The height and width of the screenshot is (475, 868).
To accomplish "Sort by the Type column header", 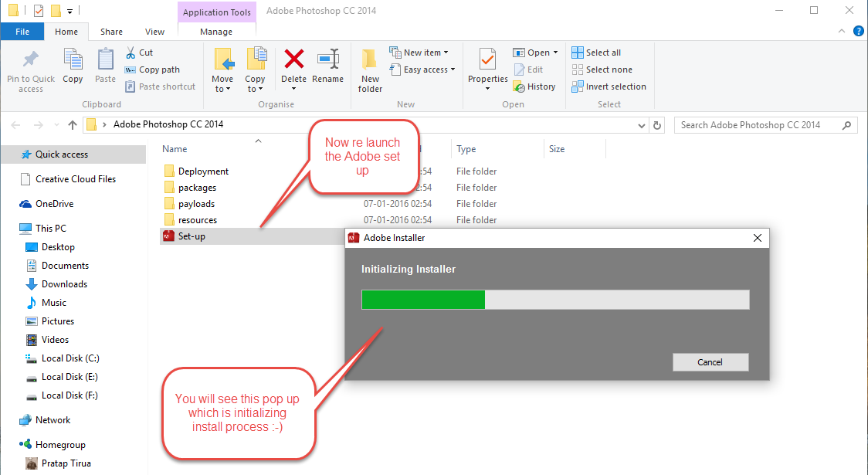I will [x=466, y=149].
